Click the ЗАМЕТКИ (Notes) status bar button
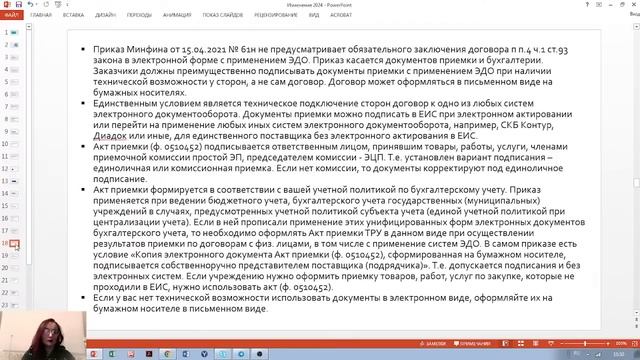 [433, 344]
